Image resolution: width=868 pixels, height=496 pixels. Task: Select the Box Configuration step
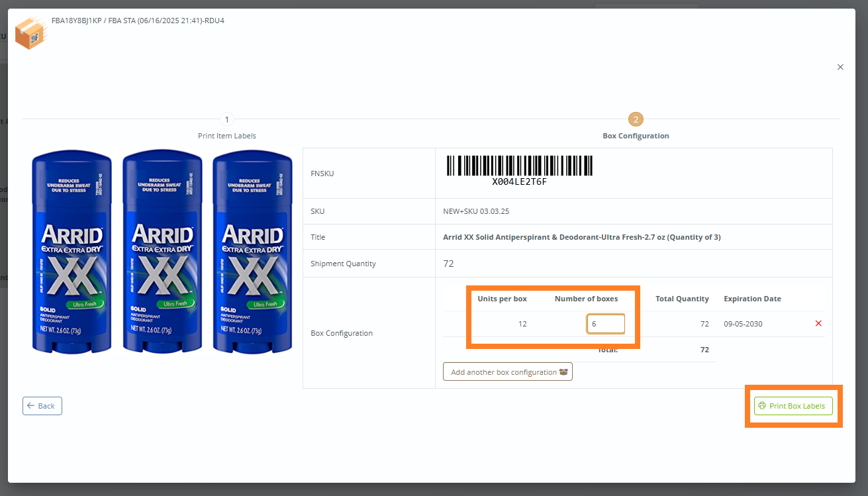click(x=636, y=120)
